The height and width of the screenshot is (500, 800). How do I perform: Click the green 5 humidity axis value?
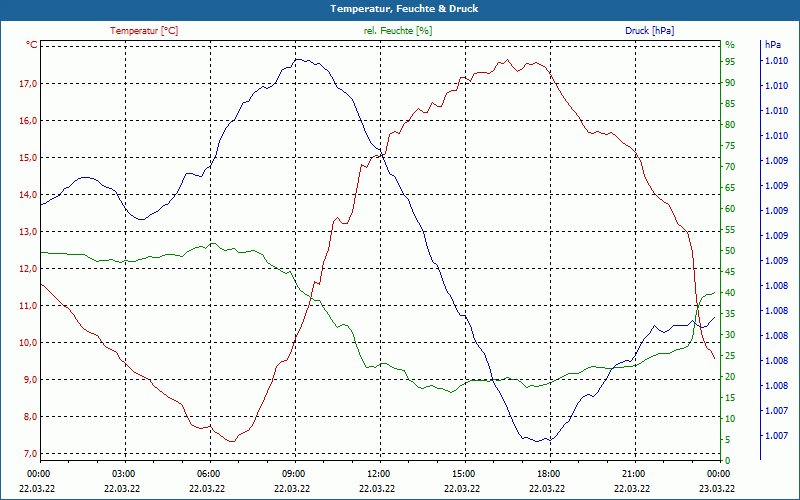tap(728, 439)
